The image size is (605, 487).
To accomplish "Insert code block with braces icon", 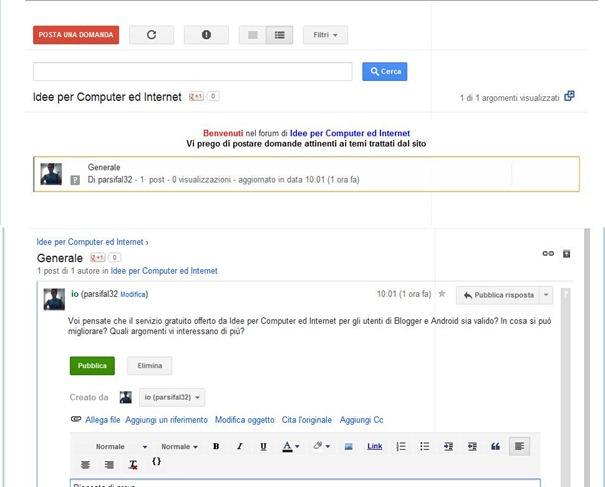I will 156,462.
